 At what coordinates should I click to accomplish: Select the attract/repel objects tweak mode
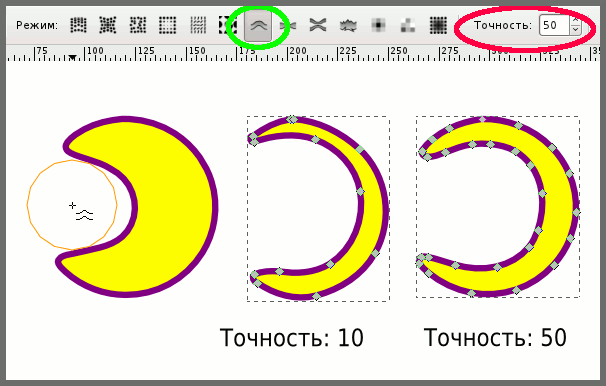108,26
